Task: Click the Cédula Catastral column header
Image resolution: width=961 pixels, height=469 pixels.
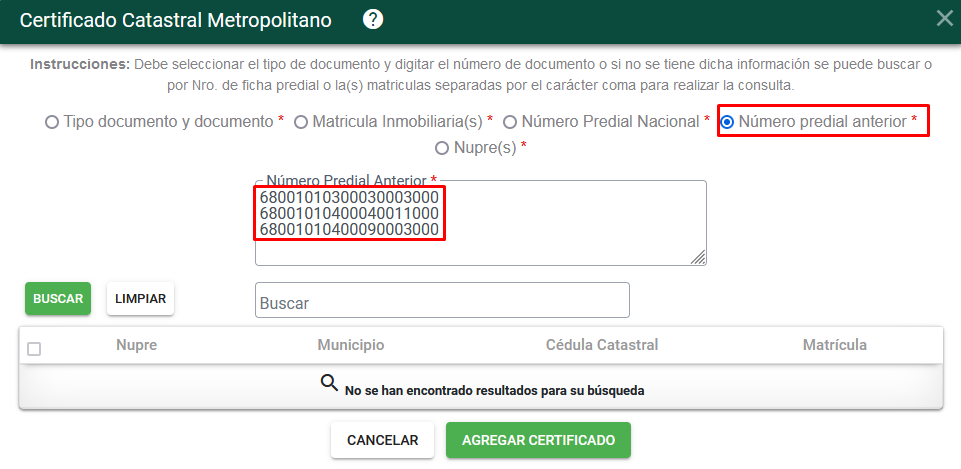Action: point(602,345)
